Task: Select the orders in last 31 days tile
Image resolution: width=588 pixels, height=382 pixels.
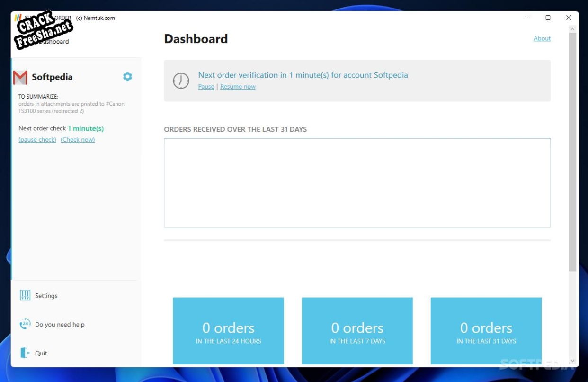Action: coord(486,331)
